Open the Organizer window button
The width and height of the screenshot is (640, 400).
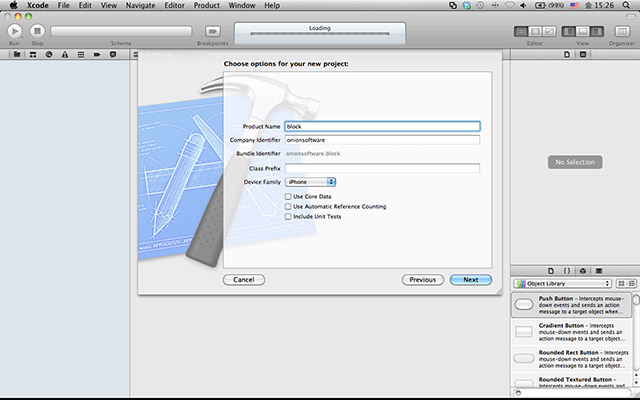tap(622, 31)
